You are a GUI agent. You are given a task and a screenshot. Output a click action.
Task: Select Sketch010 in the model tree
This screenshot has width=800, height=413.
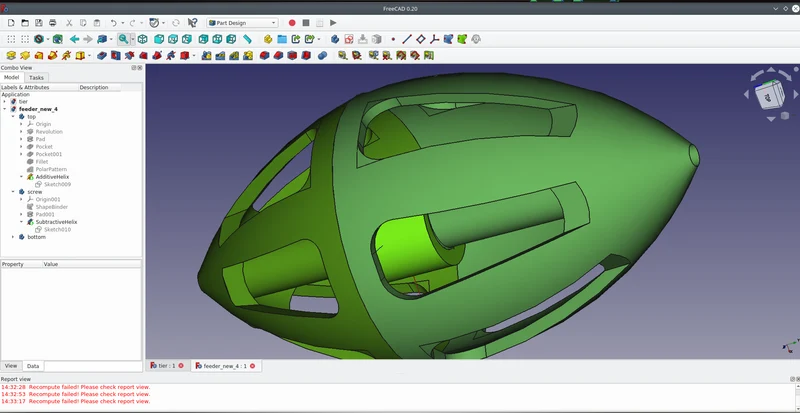(57, 230)
